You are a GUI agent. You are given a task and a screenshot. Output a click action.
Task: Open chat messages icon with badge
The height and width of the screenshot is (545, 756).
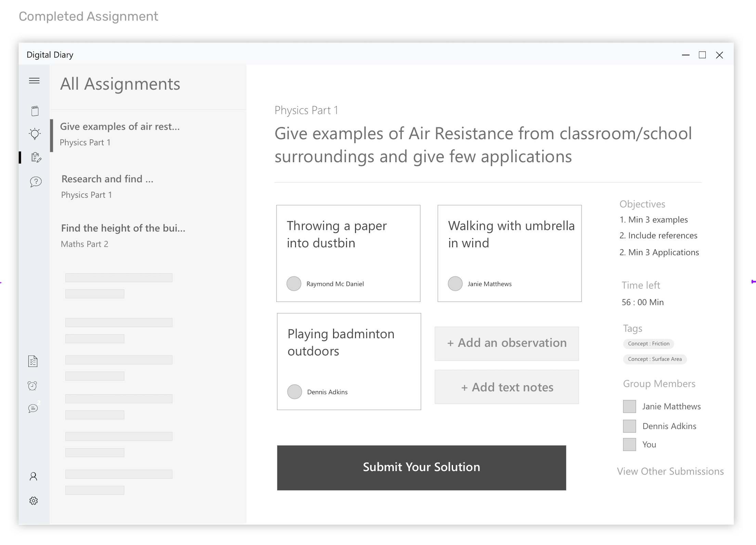click(x=33, y=408)
